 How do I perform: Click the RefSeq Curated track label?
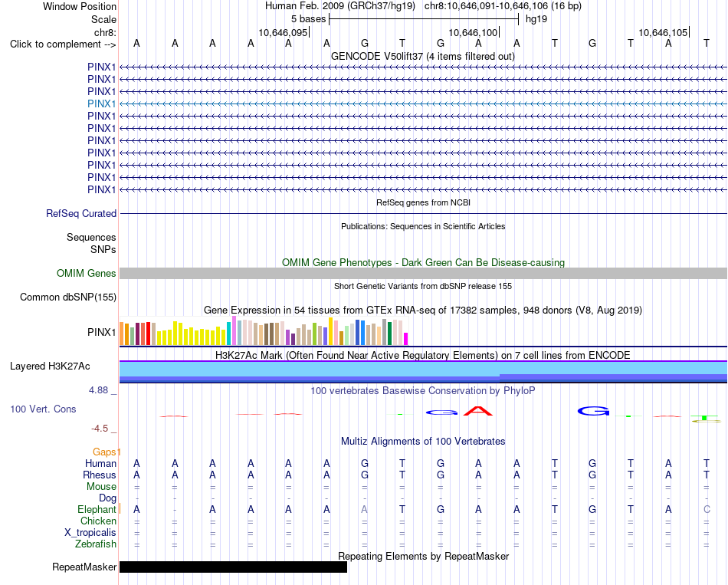click(x=81, y=214)
